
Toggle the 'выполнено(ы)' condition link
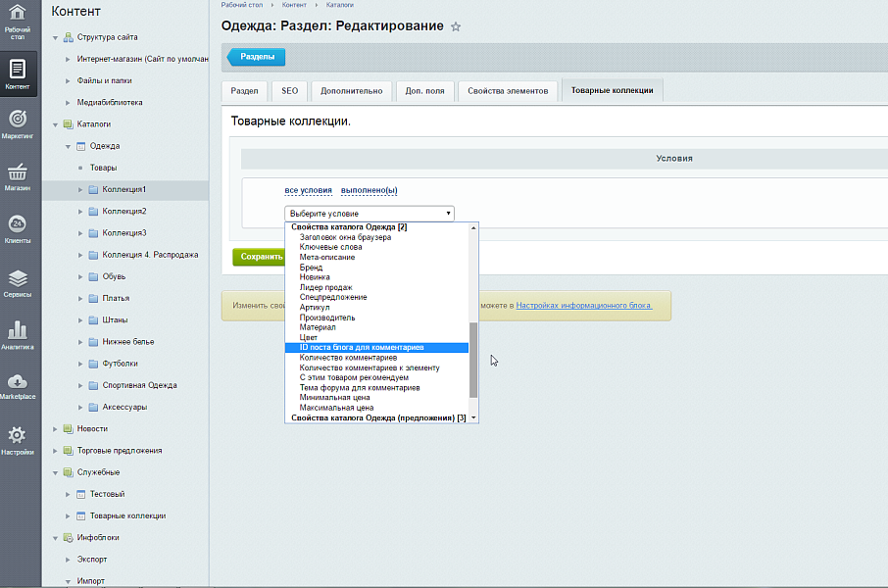(x=369, y=190)
